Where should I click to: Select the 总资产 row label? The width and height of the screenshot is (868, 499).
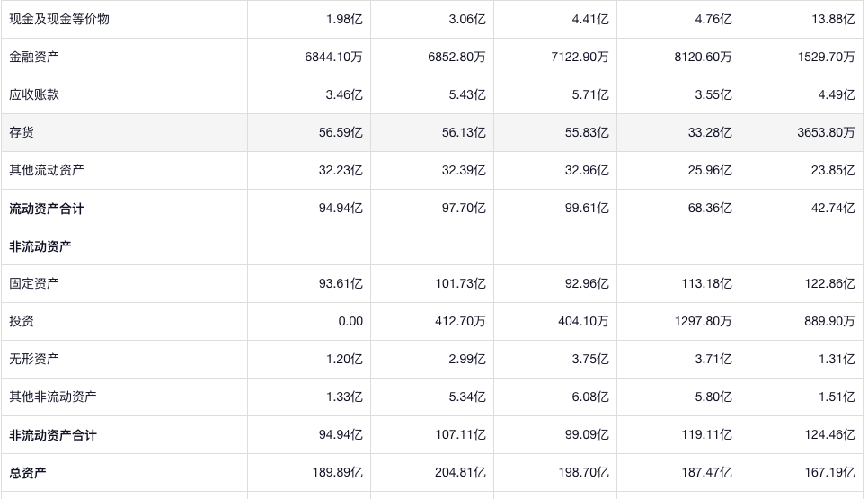[28, 473]
